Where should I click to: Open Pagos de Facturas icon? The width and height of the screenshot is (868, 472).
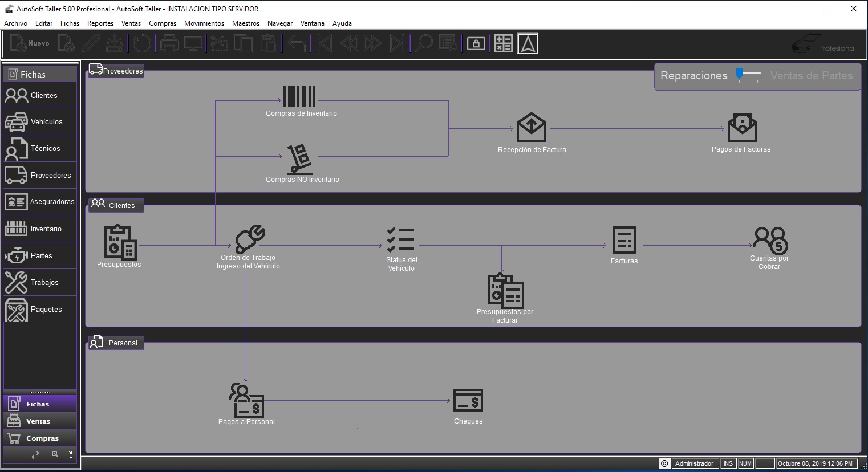click(x=743, y=127)
